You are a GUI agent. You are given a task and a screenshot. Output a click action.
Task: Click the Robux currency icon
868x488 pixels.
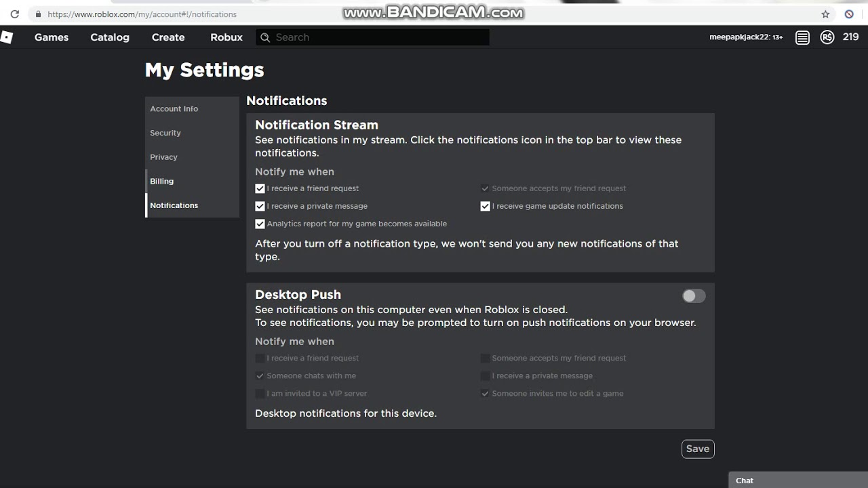827,38
